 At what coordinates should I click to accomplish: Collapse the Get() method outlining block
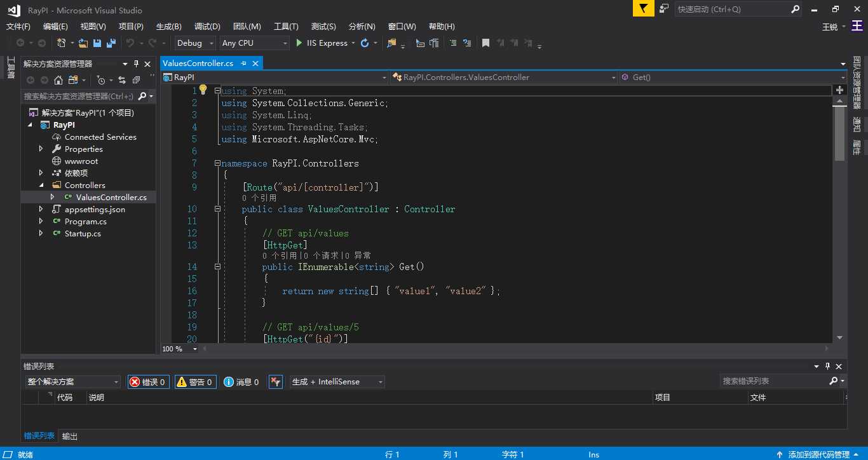click(217, 267)
